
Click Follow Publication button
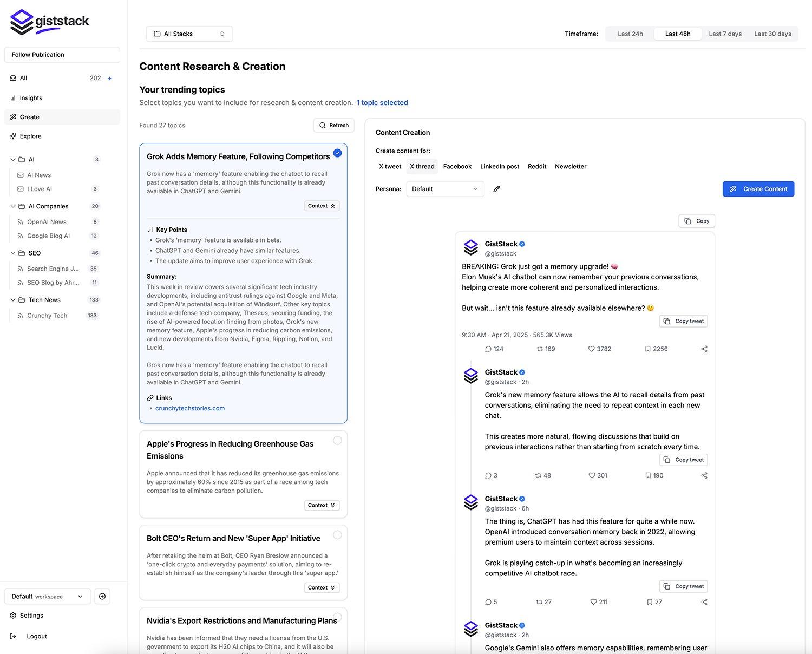pos(62,55)
